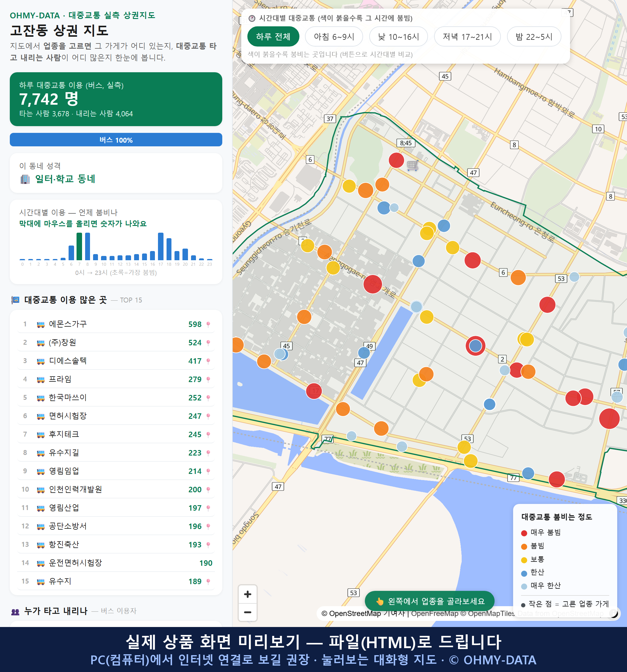The width and height of the screenshot is (627, 672).
Task: Click the 왼쪽에서 업종을 골라보세요 banner
Action: coord(430,601)
